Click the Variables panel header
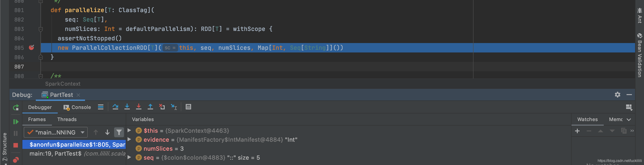 point(143,119)
